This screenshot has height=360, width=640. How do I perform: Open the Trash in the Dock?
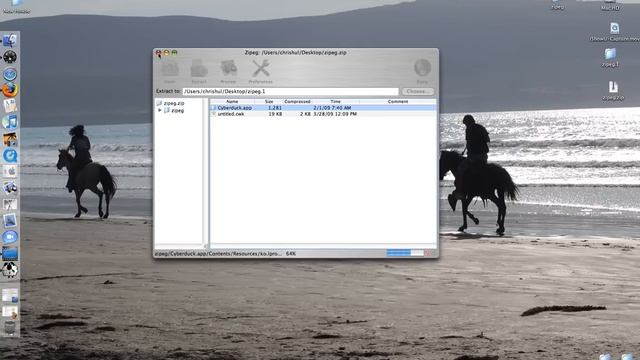10,328
